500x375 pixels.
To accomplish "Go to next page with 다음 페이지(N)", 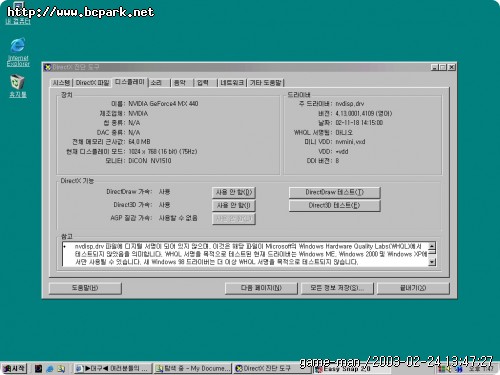I will 261,288.
